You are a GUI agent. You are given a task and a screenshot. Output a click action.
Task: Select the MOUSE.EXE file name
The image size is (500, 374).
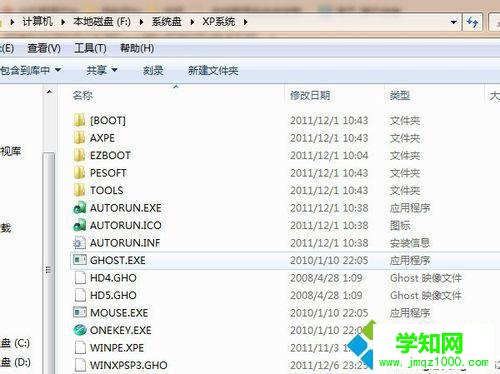coord(119,313)
